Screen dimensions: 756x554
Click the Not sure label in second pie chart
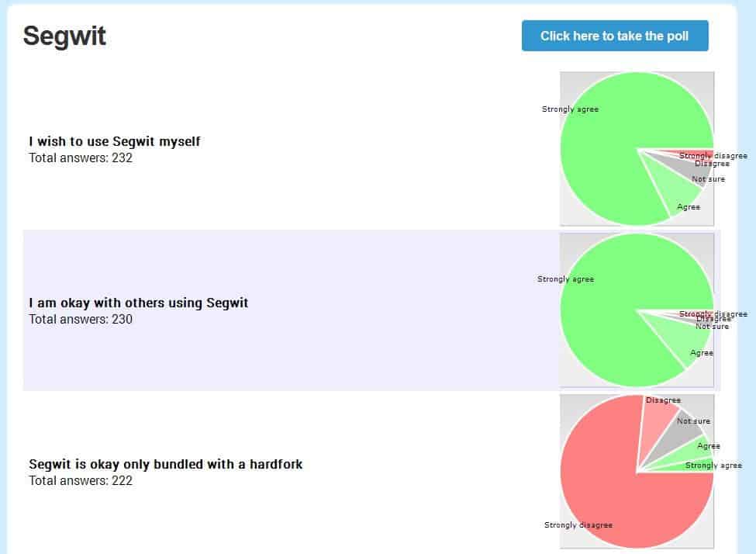point(712,327)
